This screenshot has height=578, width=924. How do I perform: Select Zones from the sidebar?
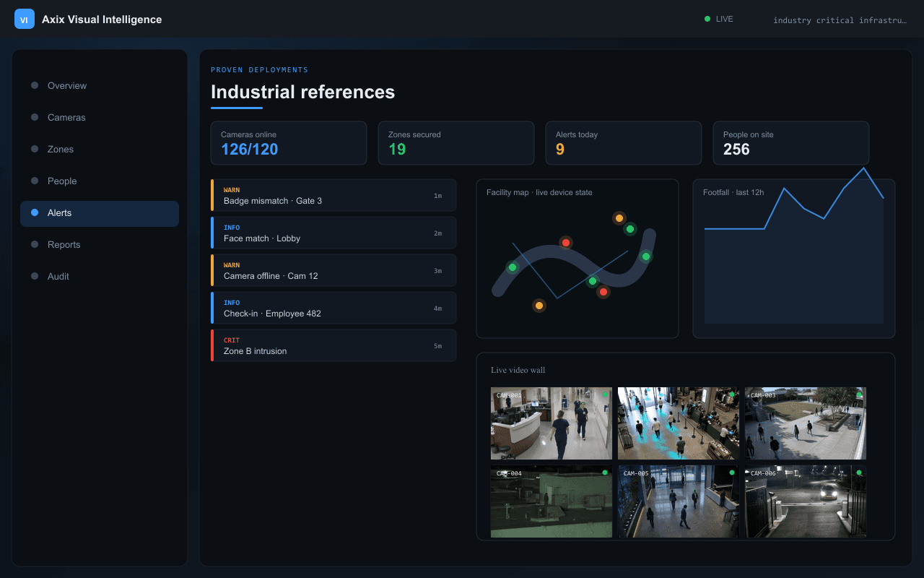pos(100,149)
